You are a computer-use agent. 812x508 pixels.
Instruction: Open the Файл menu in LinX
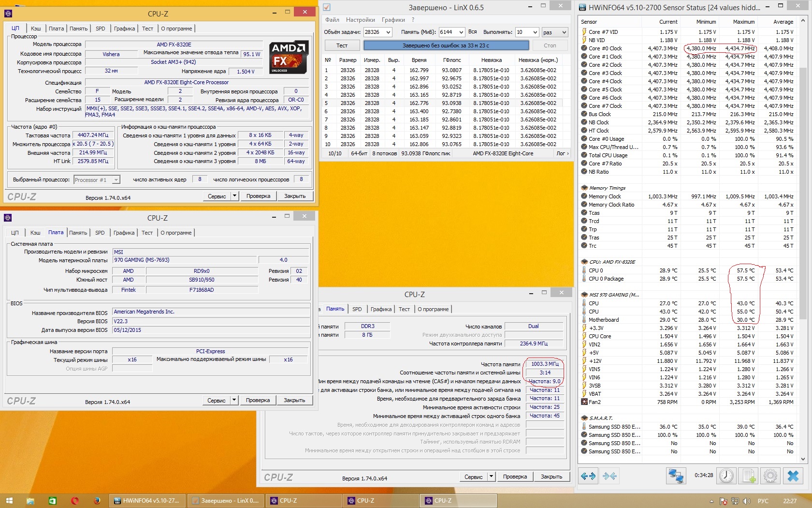(x=332, y=20)
